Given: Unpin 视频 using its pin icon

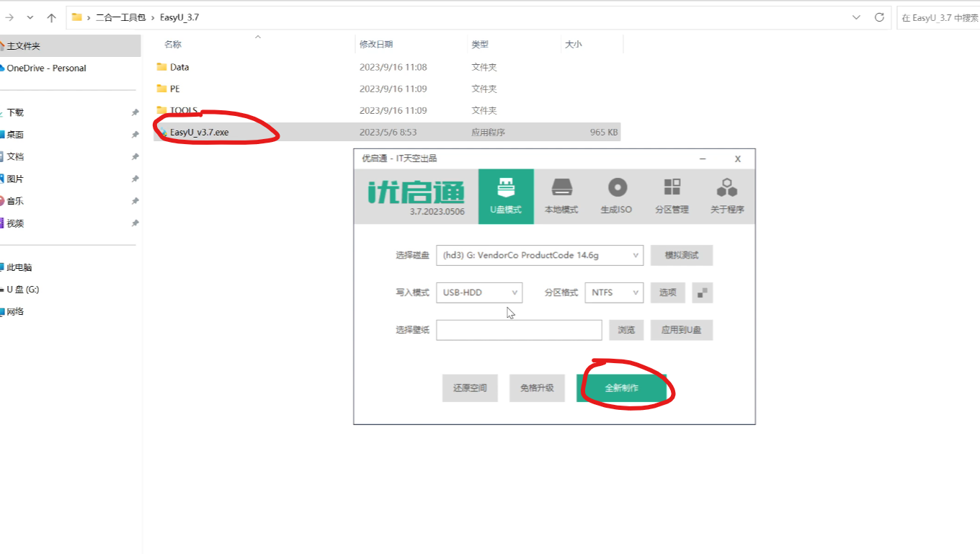Looking at the screenshot, I should (x=135, y=223).
